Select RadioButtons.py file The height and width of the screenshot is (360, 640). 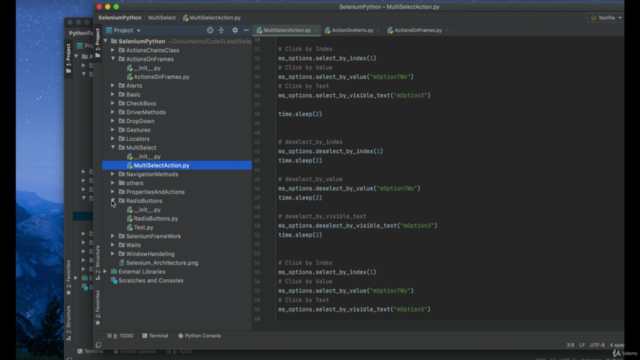[156, 218]
